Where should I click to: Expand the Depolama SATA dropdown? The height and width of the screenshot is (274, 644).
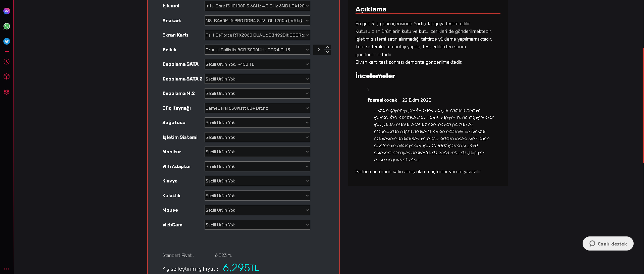[x=257, y=64]
